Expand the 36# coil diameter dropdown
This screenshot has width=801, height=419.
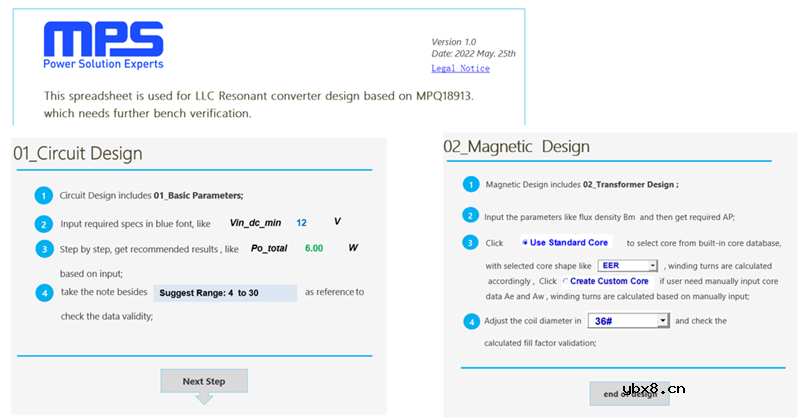662,320
